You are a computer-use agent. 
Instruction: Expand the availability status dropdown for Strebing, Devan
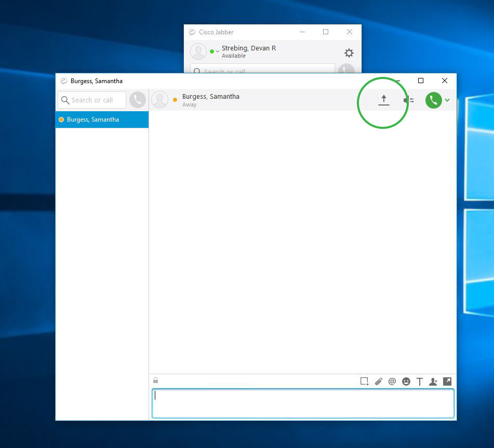217,51
